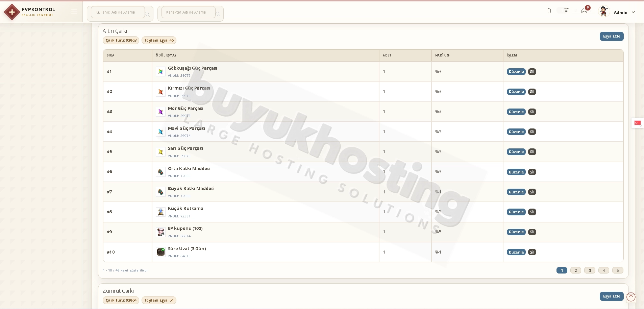
Task: Go to page 3 of Altin Çarkı
Action: click(x=590, y=270)
